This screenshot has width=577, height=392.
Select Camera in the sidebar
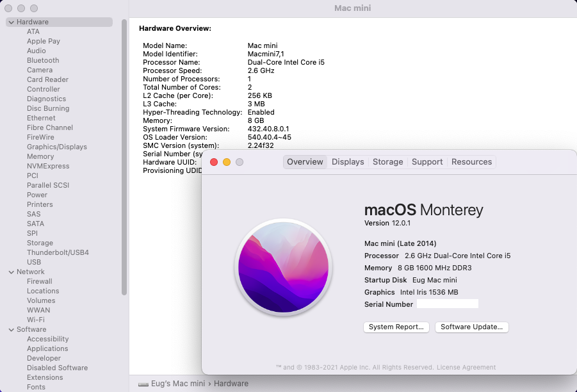pyautogui.click(x=40, y=70)
